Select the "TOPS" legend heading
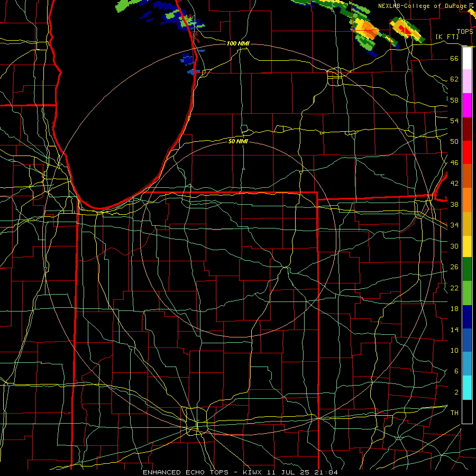Screen dimensions: 476x476 coord(465,32)
